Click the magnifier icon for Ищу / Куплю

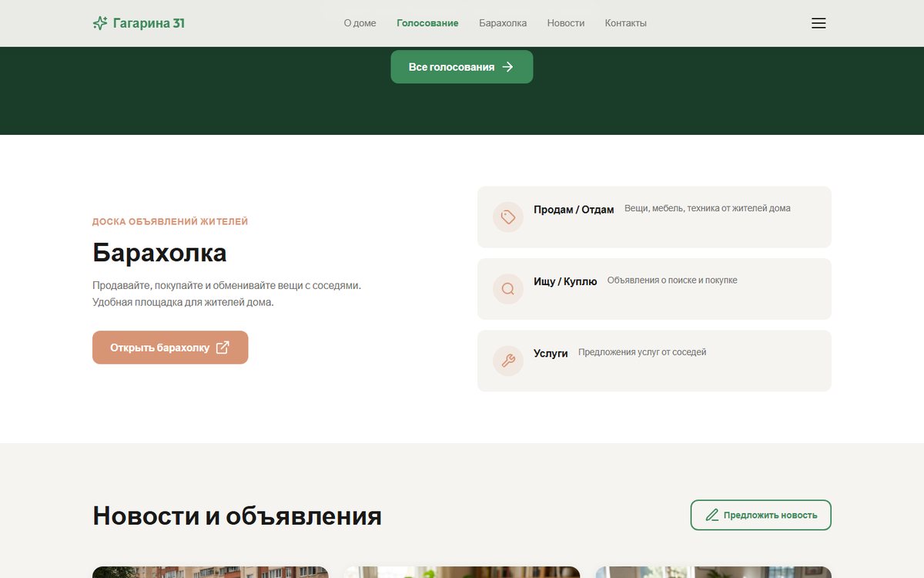(508, 289)
